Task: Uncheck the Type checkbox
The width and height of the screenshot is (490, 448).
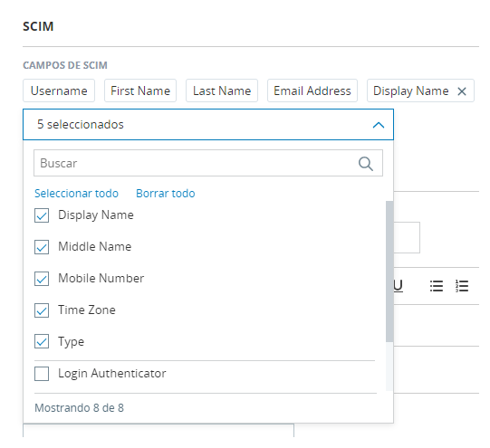Action: pyautogui.click(x=42, y=341)
